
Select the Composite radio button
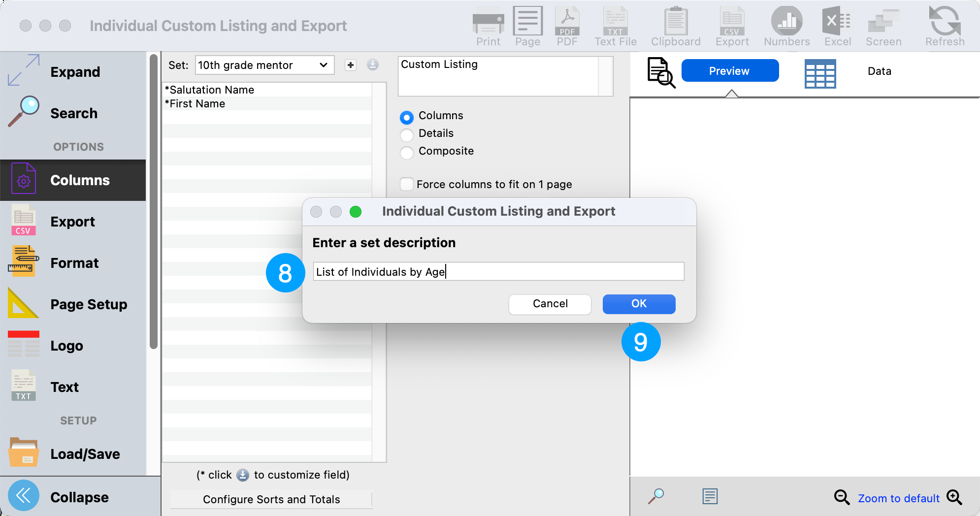[x=407, y=153]
